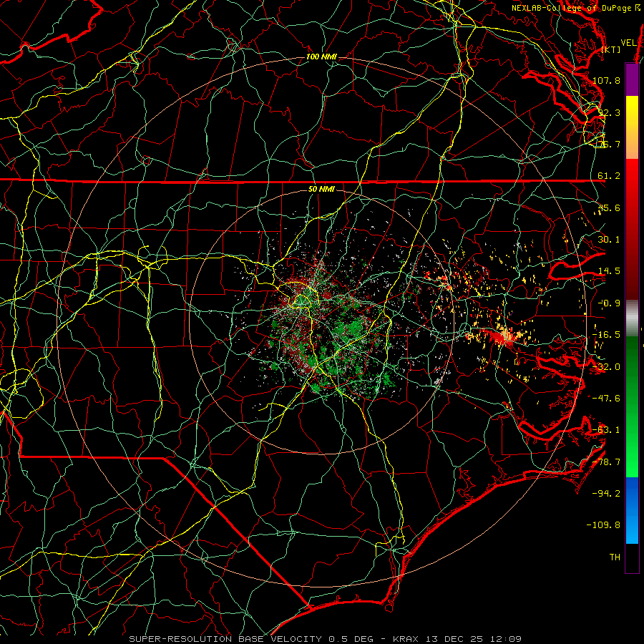Click the 50 NMI range ring label
The width and height of the screenshot is (644, 644).
[321, 190]
